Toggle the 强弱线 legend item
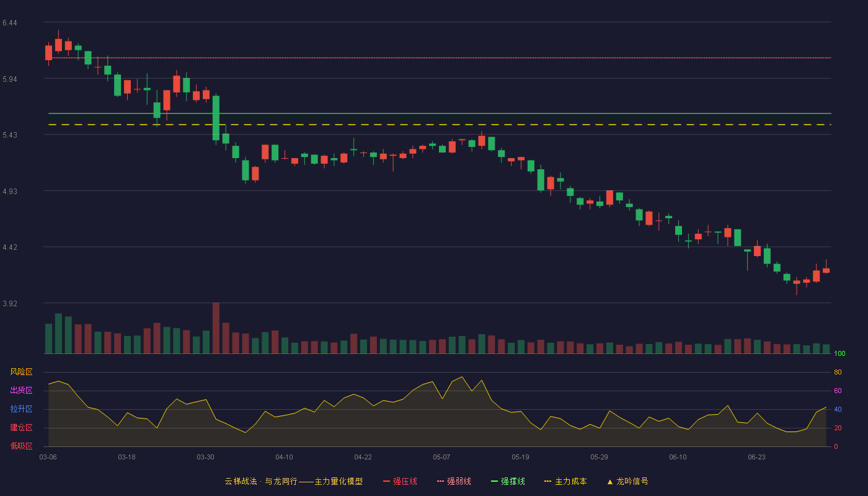The width and height of the screenshot is (868, 496). click(454, 481)
